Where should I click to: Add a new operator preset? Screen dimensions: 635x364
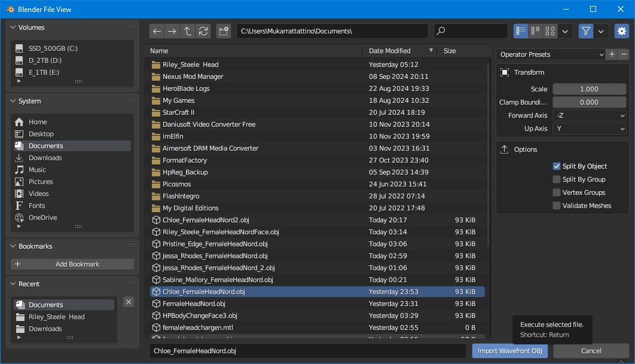612,54
